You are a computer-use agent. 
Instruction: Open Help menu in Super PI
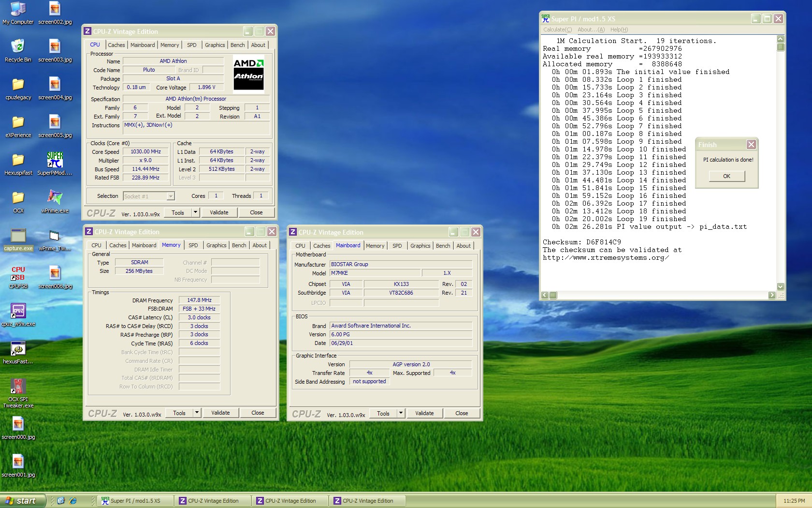click(619, 30)
